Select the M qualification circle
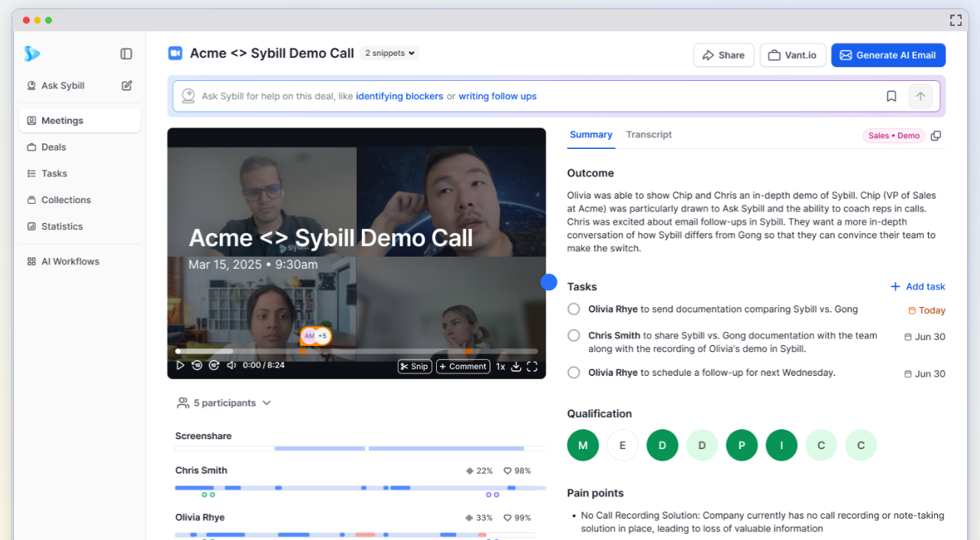 [x=584, y=445]
